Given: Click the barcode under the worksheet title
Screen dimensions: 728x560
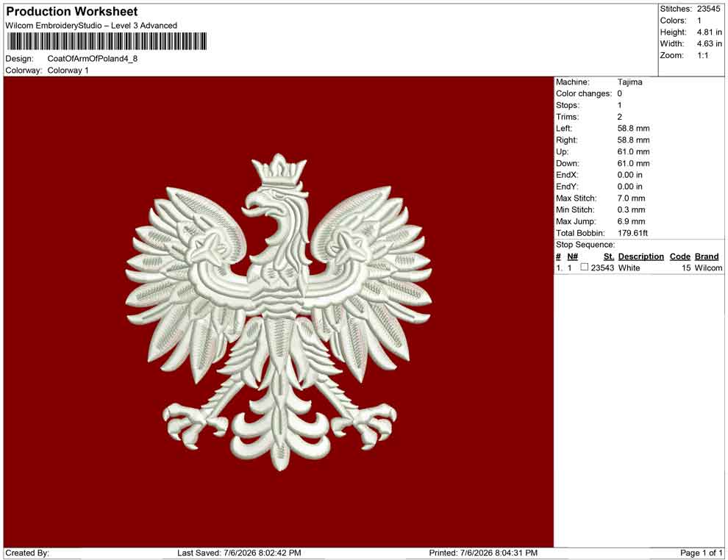Looking at the screenshot, I should coord(107,41).
